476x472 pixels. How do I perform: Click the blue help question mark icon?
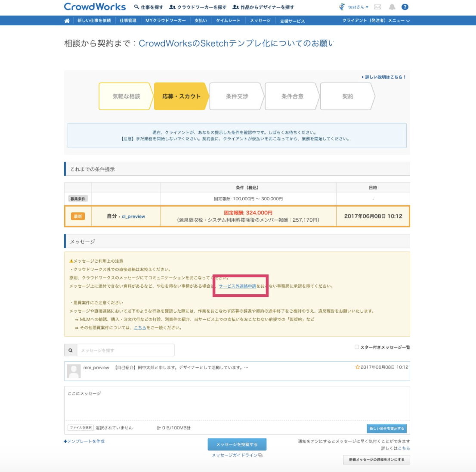(x=405, y=7)
